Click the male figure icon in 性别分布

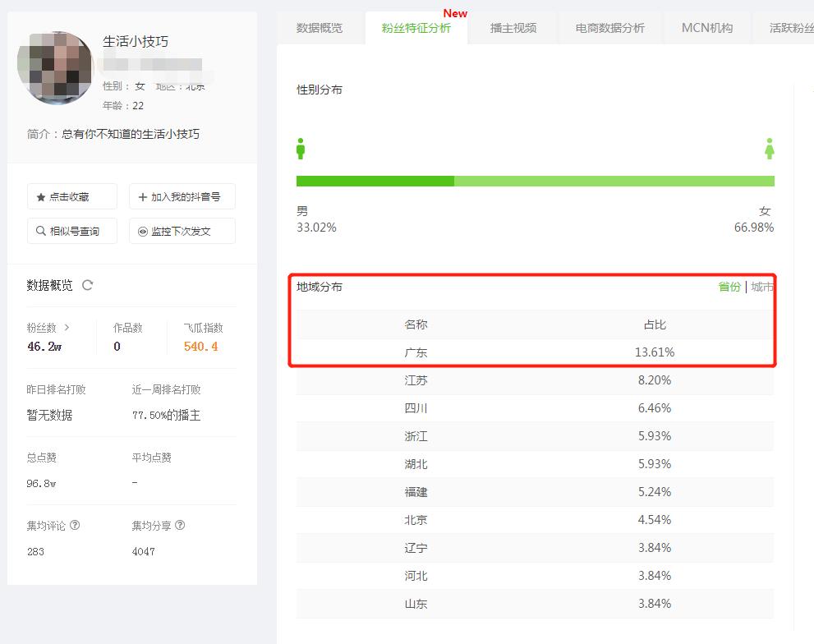(x=301, y=148)
